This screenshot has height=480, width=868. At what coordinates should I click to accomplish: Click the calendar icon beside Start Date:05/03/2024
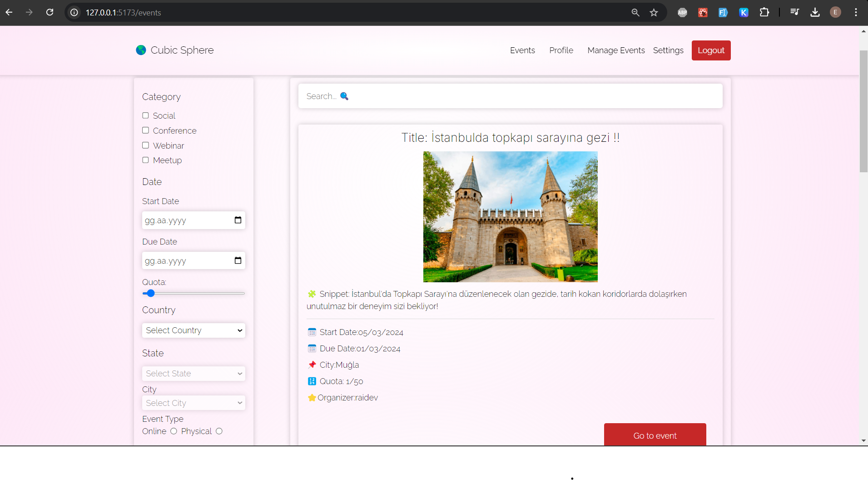tap(312, 332)
